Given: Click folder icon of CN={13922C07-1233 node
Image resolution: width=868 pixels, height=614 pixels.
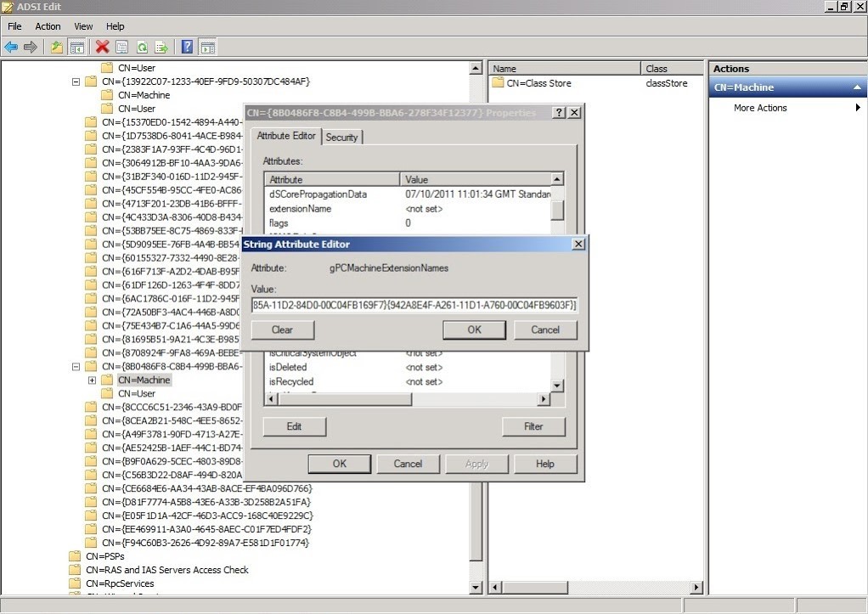Looking at the screenshot, I should click(x=91, y=82).
